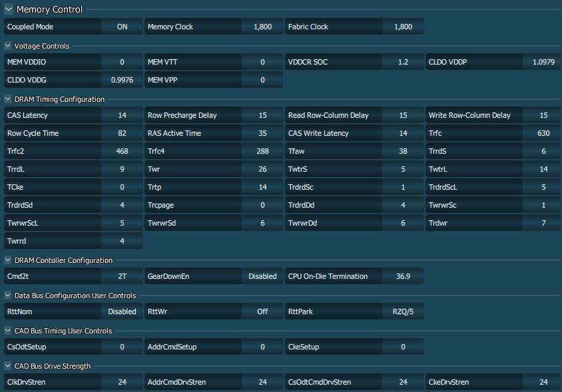The height and width of the screenshot is (392, 562).
Task: Open the RttPark RZQ/5 selector
Action: (x=403, y=311)
